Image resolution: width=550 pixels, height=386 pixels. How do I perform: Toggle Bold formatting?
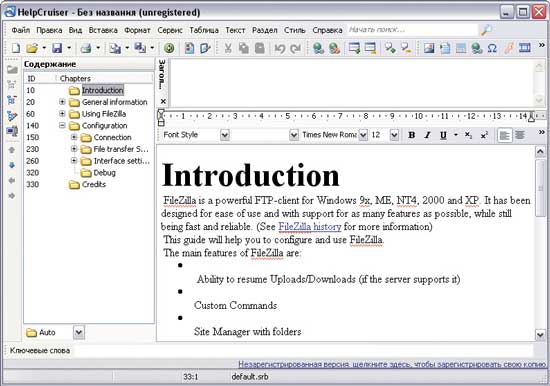411,135
